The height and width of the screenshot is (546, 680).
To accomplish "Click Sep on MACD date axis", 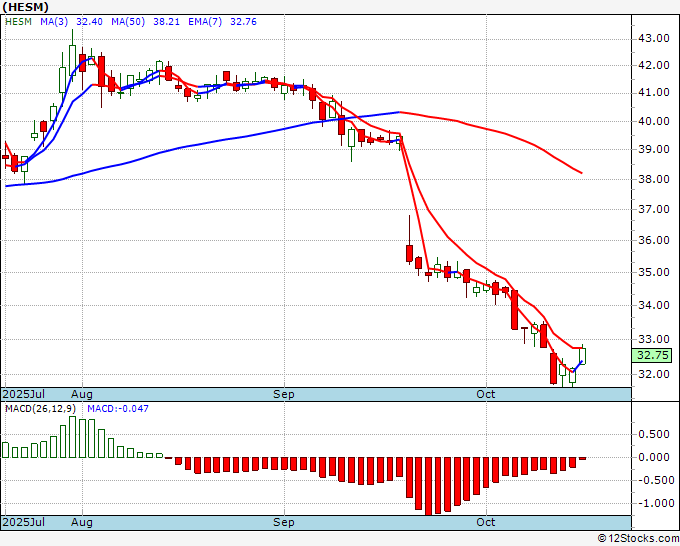I will tap(284, 522).
